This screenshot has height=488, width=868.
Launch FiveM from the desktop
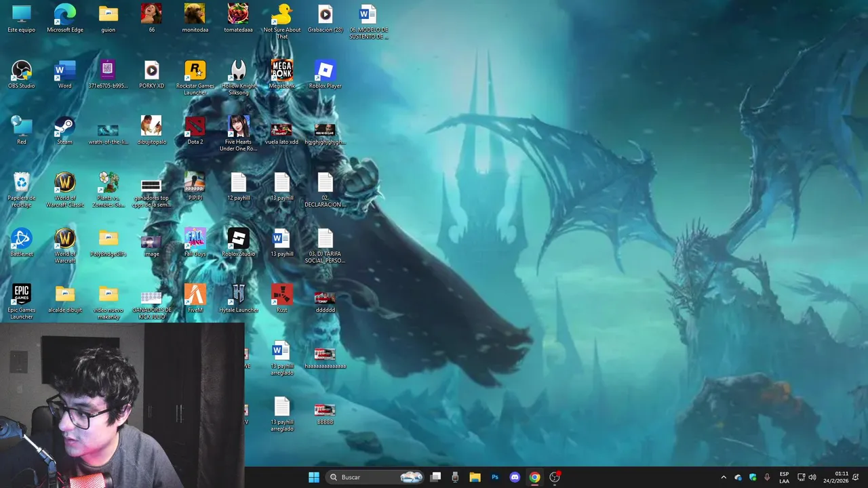coord(195,299)
